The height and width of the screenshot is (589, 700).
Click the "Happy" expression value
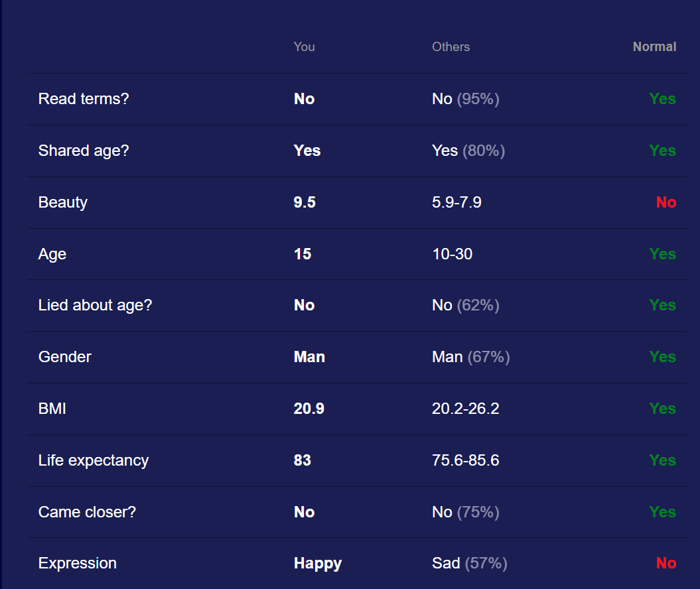click(x=317, y=564)
